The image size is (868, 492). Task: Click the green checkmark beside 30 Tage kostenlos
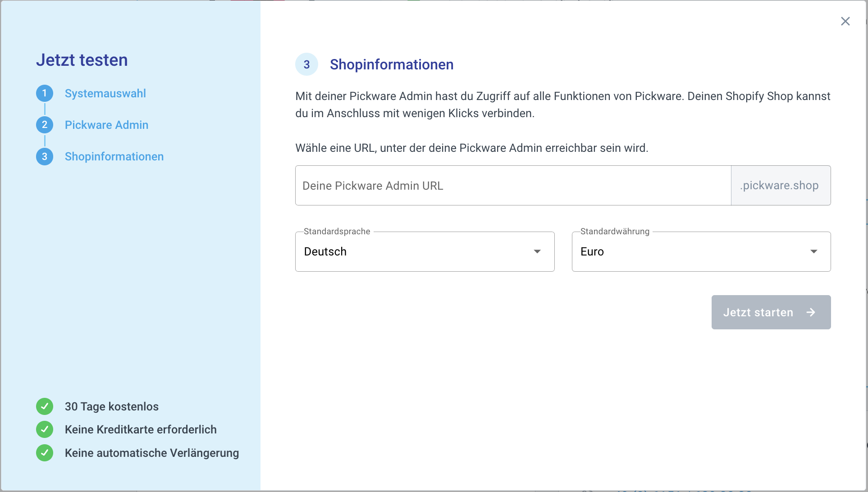44,406
